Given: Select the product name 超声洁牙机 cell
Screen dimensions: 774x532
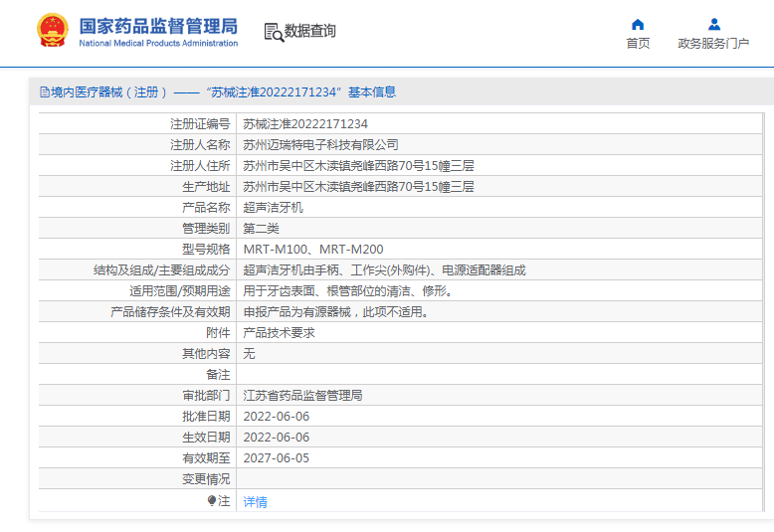Looking at the screenshot, I should click(x=273, y=208).
